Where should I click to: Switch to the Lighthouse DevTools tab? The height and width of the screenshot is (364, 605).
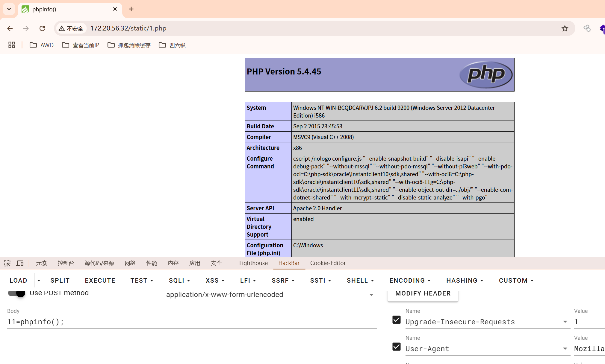point(253,263)
